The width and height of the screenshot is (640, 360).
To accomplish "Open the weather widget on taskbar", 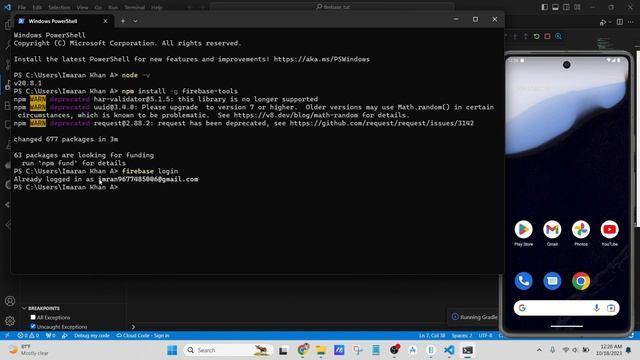I will point(29,350).
